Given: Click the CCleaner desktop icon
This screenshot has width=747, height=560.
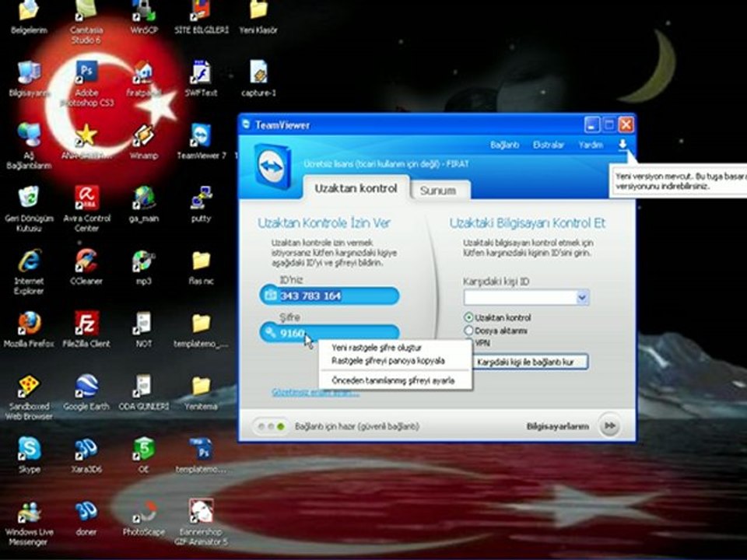Looking at the screenshot, I should pos(86,261).
